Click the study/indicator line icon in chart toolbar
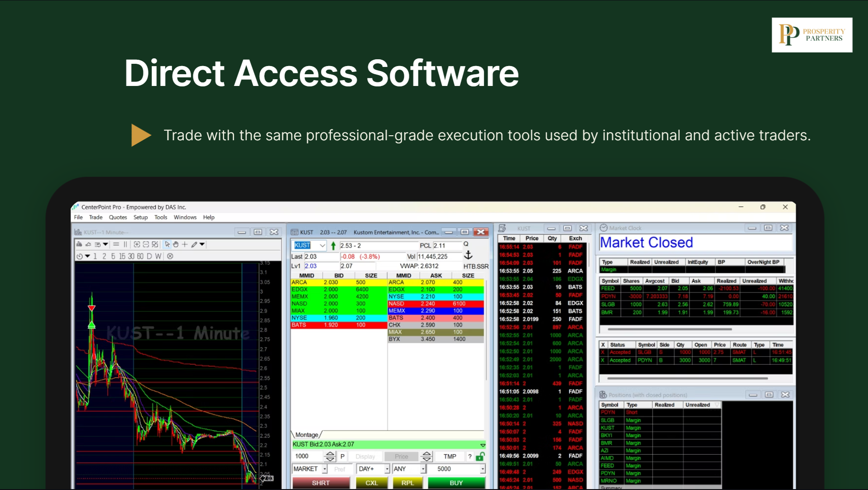This screenshot has width=868, height=490. [88, 244]
